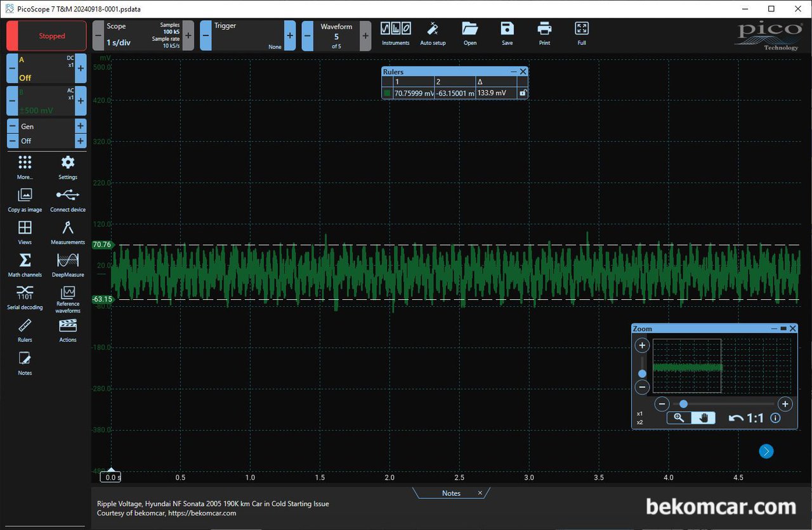812x530 pixels.
Task: Select the hand pan tool in Zoom panel
Action: pos(703,418)
